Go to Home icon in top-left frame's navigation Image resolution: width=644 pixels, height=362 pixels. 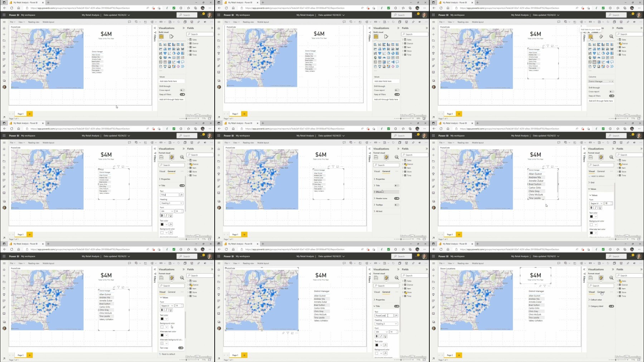click(x=4, y=28)
